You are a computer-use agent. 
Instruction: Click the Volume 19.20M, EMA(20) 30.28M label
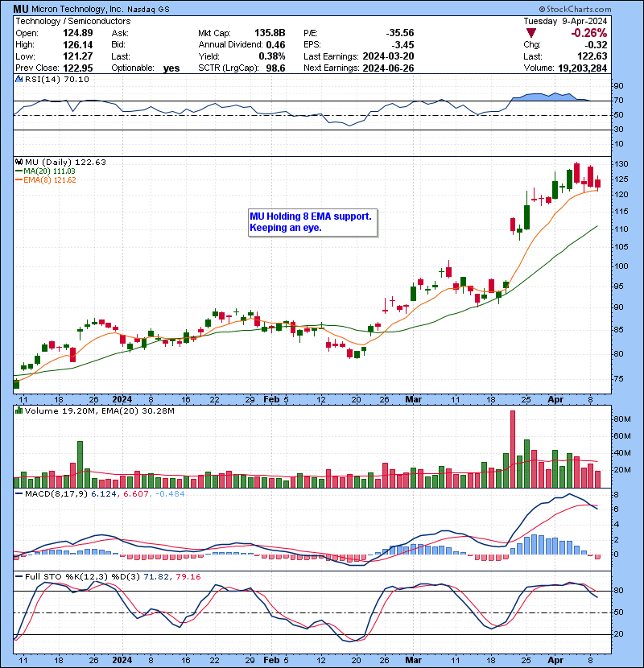click(99, 410)
